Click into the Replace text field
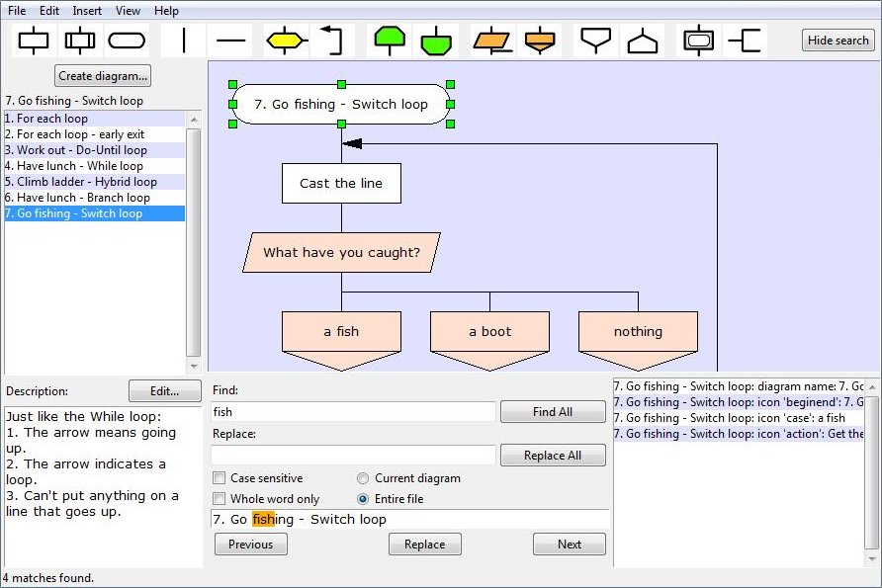Image resolution: width=882 pixels, height=588 pixels. pos(353,455)
